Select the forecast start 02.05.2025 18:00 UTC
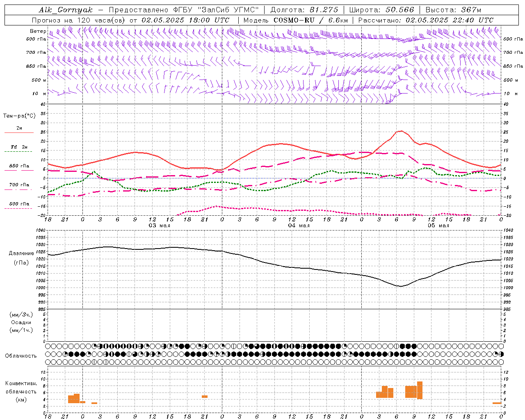 click(x=185, y=20)
